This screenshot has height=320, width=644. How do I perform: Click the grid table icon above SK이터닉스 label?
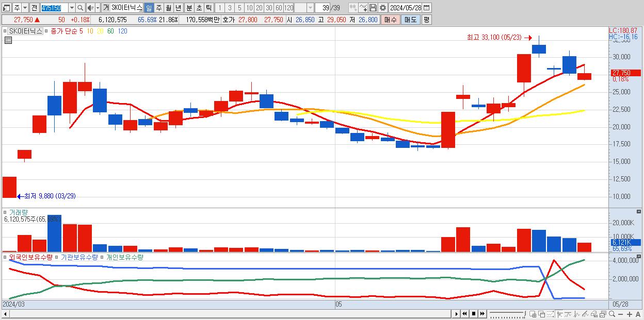click(8, 41)
